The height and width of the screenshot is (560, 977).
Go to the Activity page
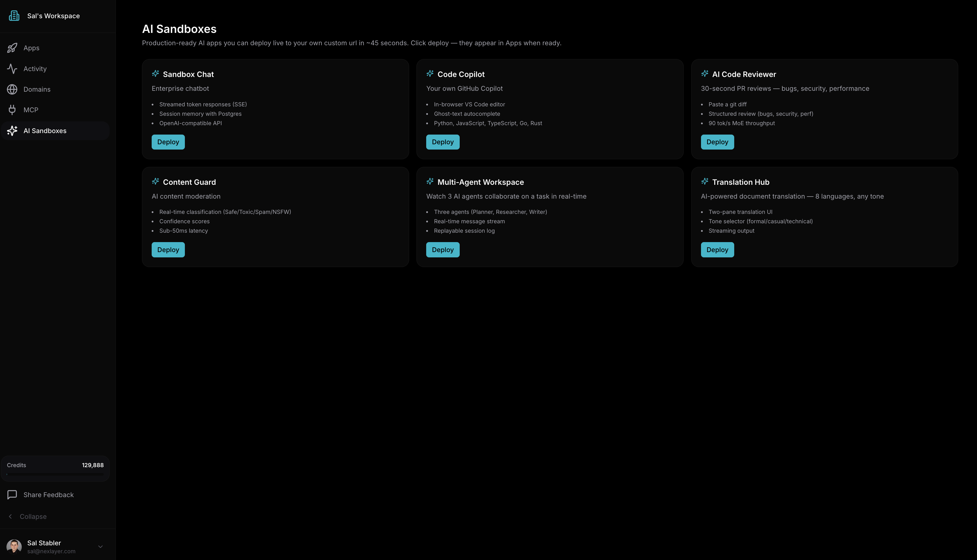(55, 68)
